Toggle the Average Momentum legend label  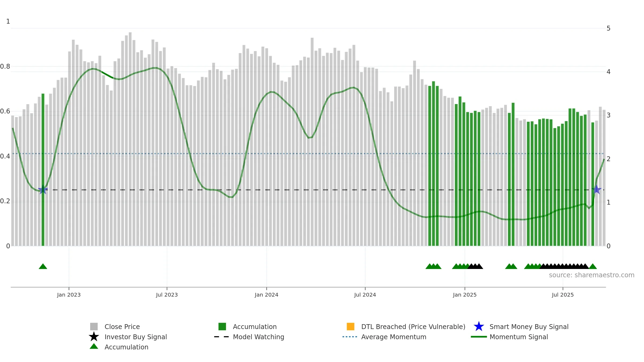coord(394,337)
